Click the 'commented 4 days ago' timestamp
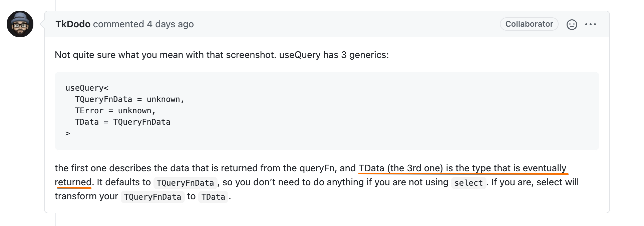 tap(143, 24)
